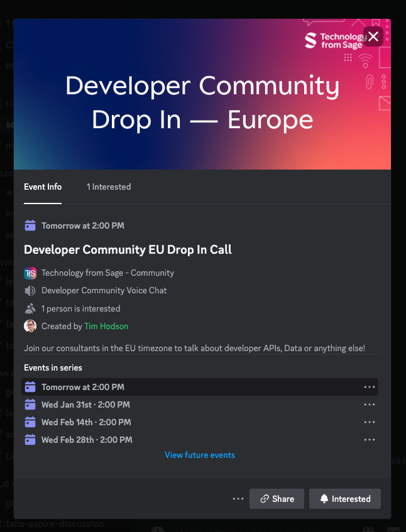Click the calendar icon in highlighted series row
Screen dimensions: 406x532
point(30,387)
